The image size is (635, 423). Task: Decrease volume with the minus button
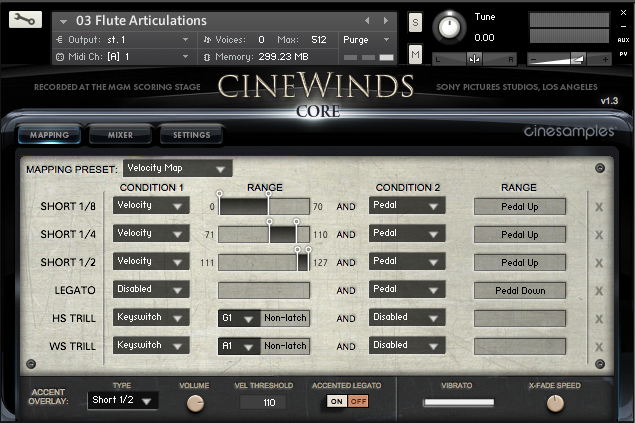pos(533,60)
